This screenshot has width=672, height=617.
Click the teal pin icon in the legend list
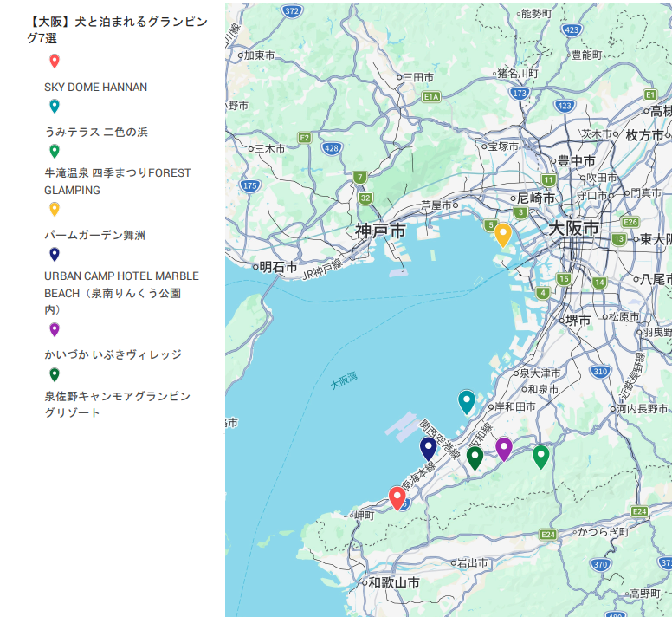pyautogui.click(x=55, y=106)
